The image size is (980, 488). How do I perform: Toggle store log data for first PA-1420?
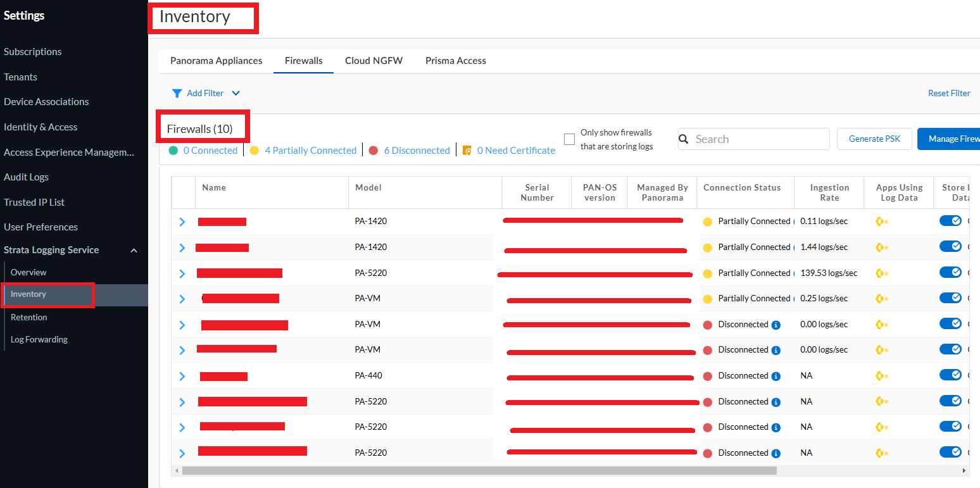click(x=950, y=221)
